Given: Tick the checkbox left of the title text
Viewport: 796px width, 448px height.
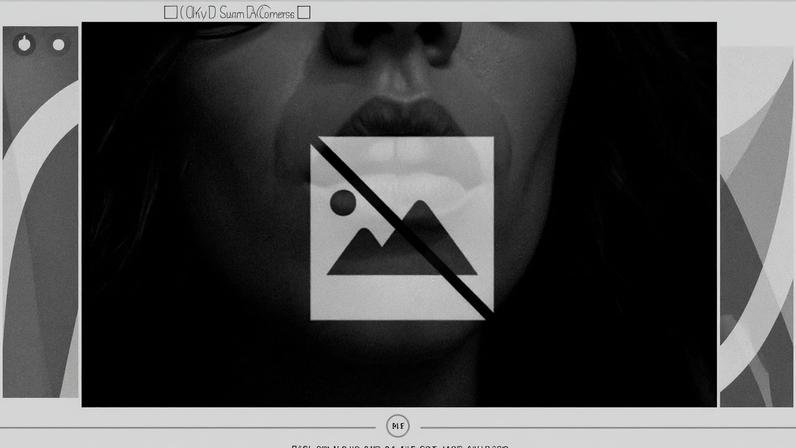Looking at the screenshot, I should pos(170,13).
